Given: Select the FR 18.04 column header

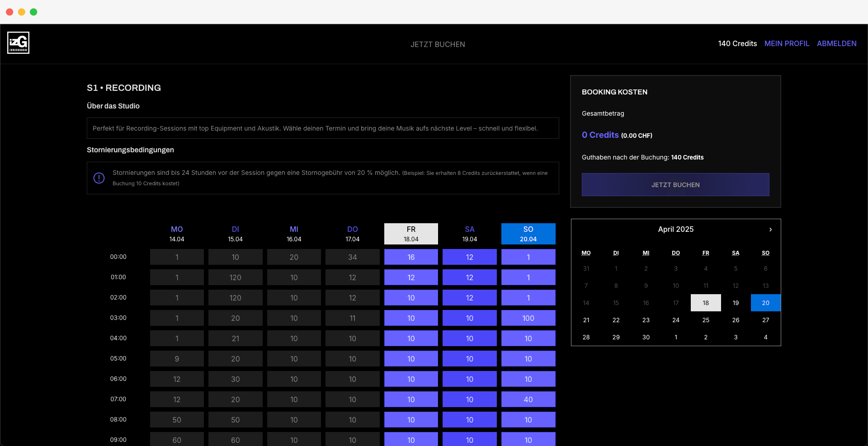Looking at the screenshot, I should tap(411, 234).
